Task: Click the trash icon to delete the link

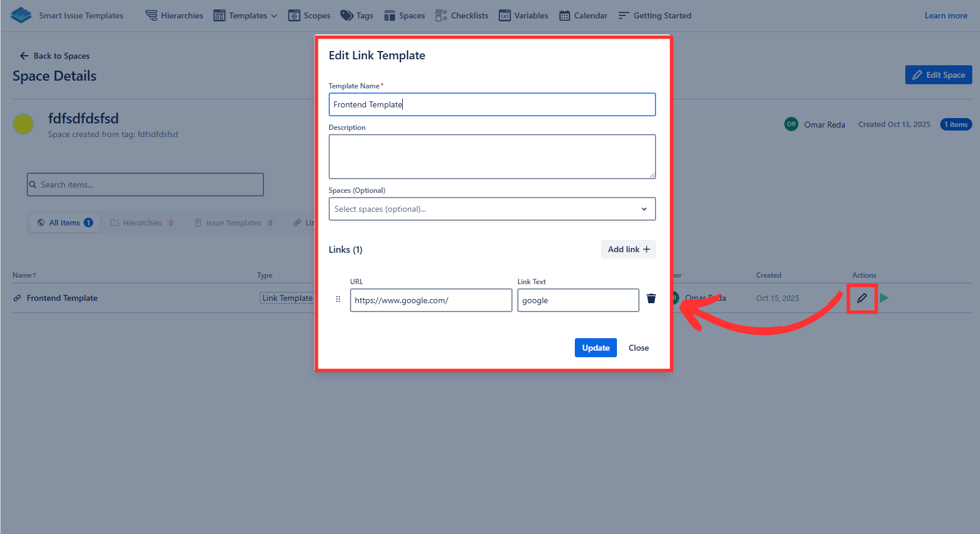Action: click(651, 298)
